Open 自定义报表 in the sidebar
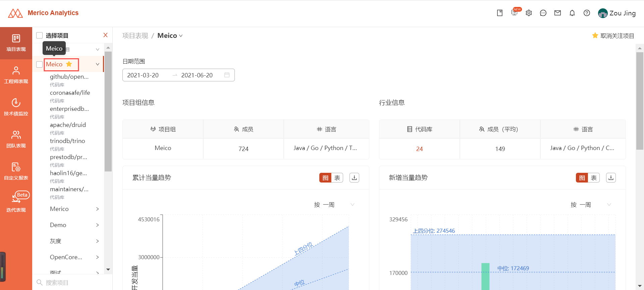 point(16,171)
